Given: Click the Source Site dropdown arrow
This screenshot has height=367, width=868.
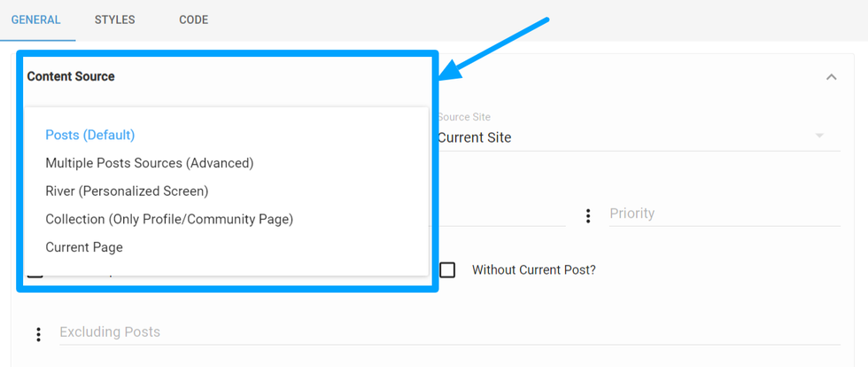Looking at the screenshot, I should [x=819, y=136].
